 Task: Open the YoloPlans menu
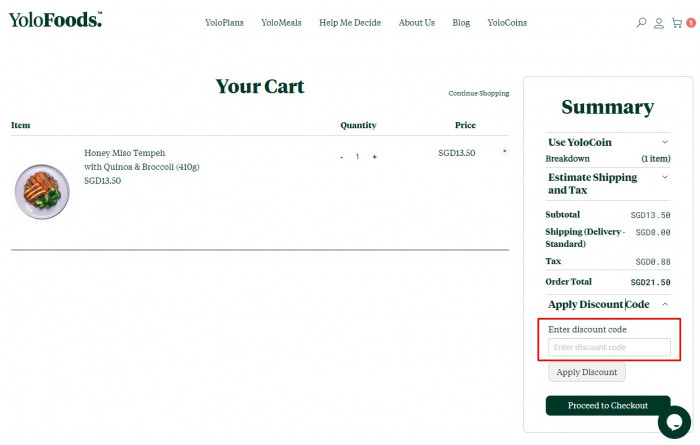click(224, 22)
